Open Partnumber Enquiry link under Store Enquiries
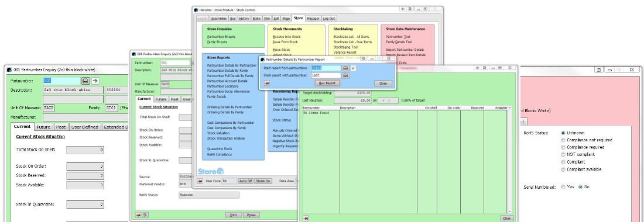 [221, 37]
